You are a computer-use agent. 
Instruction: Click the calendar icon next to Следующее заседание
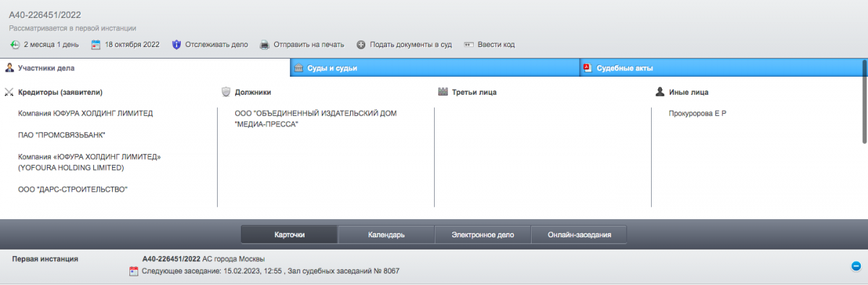pos(133,271)
